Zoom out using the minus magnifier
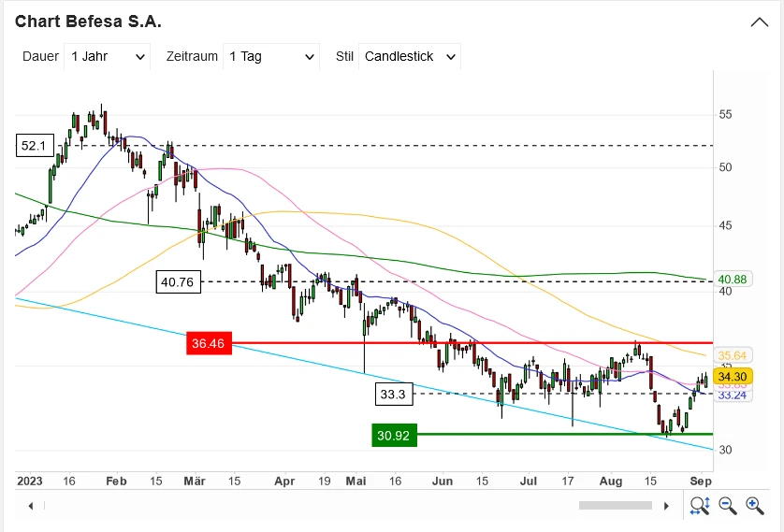This screenshot has width=784, height=532. [x=727, y=506]
